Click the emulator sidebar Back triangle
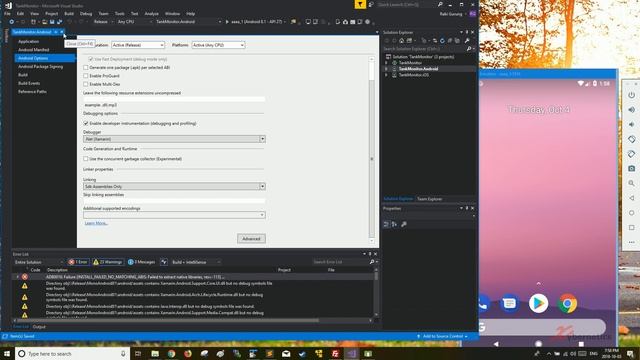Viewport: 640px width, 360px height. [x=631, y=198]
